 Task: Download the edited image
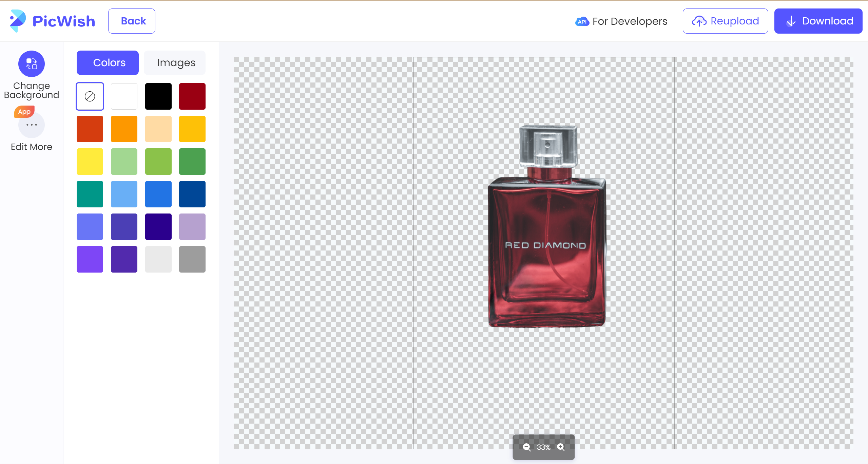point(818,21)
